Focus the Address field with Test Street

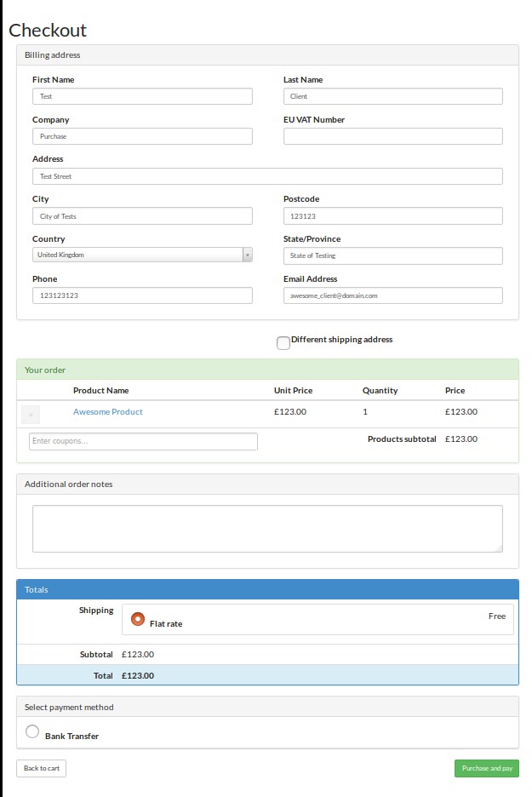coord(267,176)
